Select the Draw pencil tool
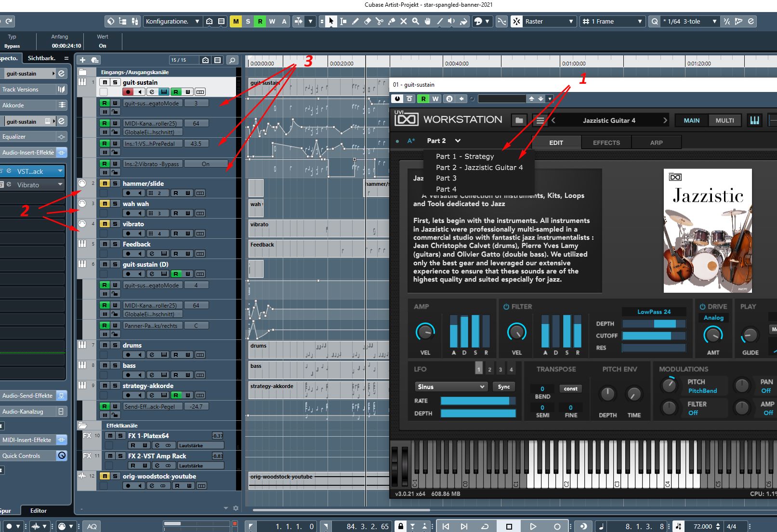 tap(355, 21)
